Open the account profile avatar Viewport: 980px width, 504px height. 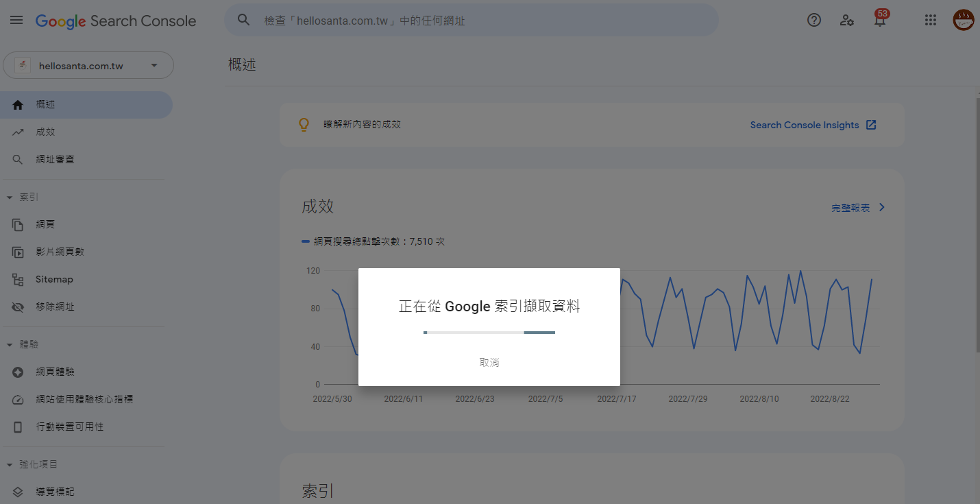964,20
